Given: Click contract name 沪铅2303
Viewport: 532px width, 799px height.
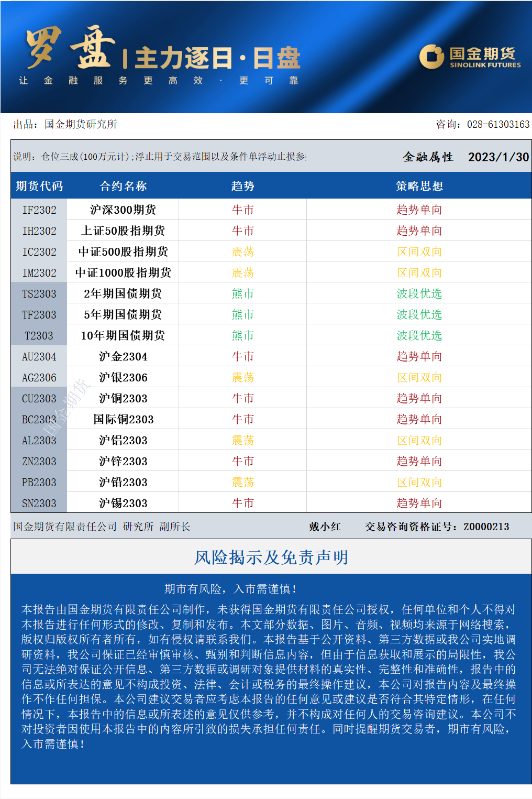Looking at the screenshot, I should (x=123, y=482).
